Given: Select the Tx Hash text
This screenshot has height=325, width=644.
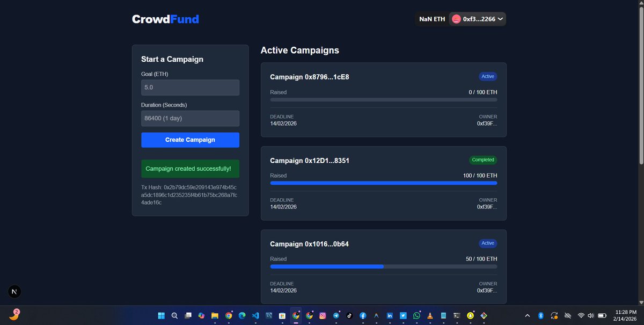Looking at the screenshot, I should click(190, 194).
